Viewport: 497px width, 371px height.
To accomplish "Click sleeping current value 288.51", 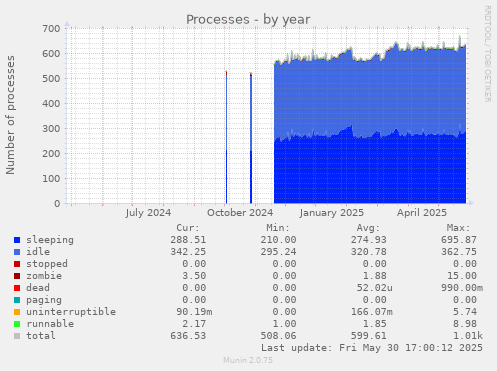I will click(188, 240).
